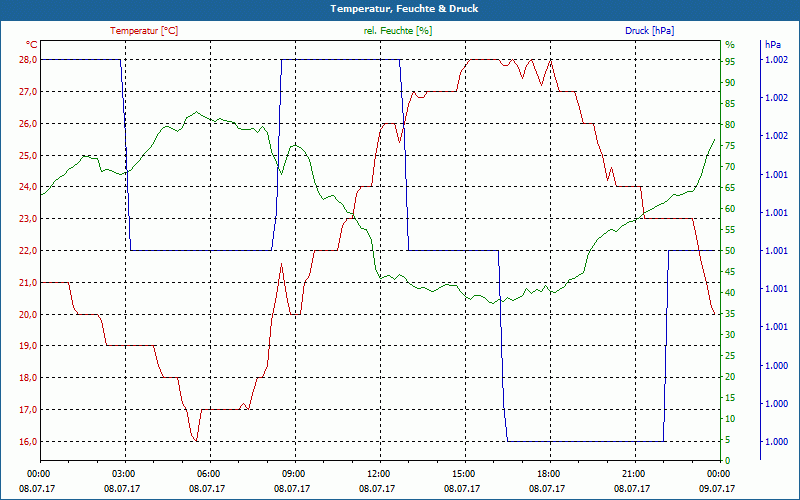Screen dimensions: 800x500
Task: Click the 20,0 temperature axis value
Action: pos(28,314)
